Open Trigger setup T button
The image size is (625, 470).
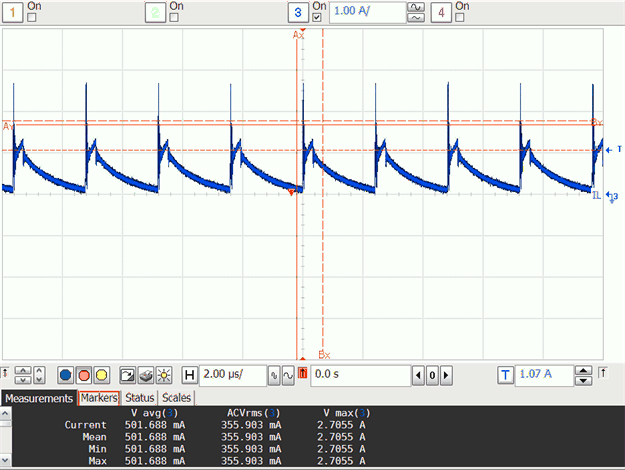coord(505,375)
